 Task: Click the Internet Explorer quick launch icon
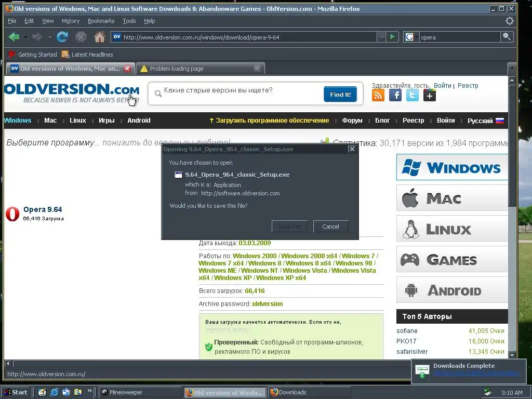pyautogui.click(x=54, y=392)
